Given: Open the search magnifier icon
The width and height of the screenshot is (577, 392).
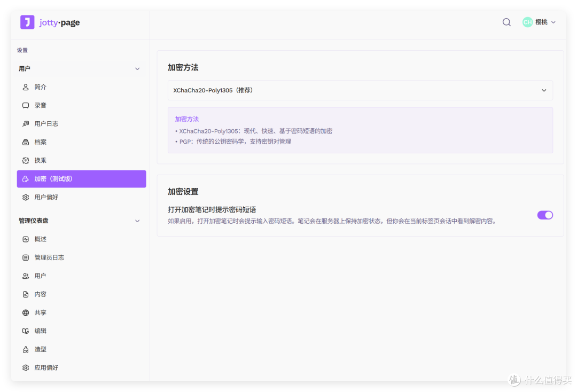Looking at the screenshot, I should pos(506,22).
